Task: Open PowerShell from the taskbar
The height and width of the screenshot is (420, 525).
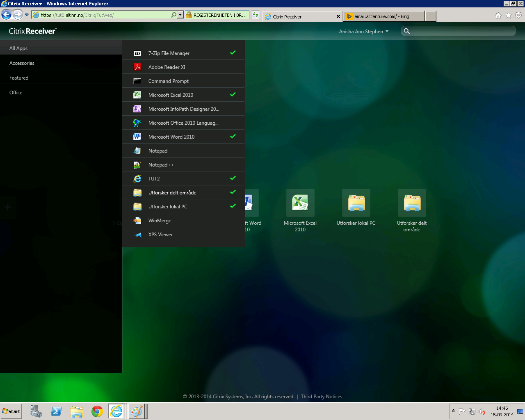Action: (x=56, y=411)
